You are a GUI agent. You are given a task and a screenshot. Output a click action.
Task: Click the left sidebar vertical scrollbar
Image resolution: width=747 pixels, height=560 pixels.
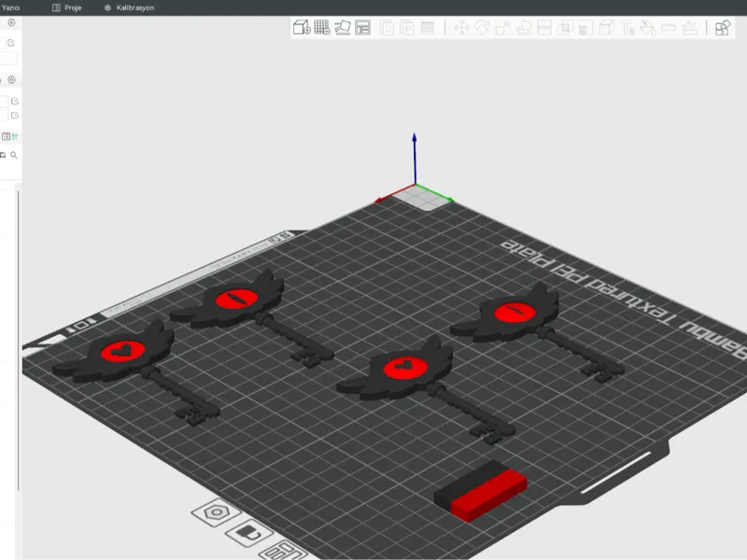(x=19, y=340)
